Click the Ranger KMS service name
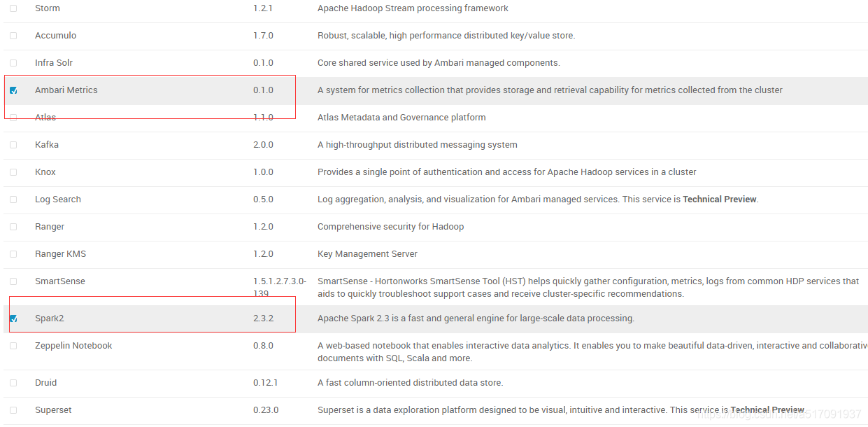868x427 pixels. point(61,254)
